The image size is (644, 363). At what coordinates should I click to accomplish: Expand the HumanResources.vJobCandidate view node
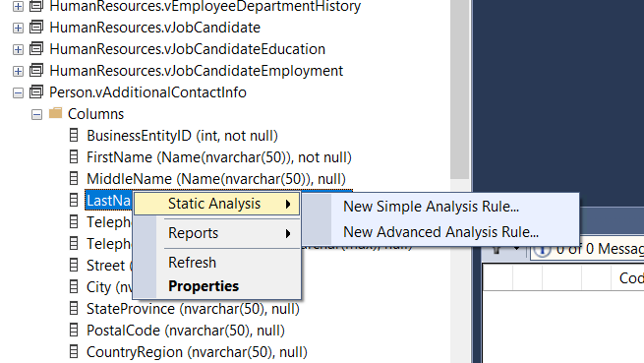click(18, 28)
